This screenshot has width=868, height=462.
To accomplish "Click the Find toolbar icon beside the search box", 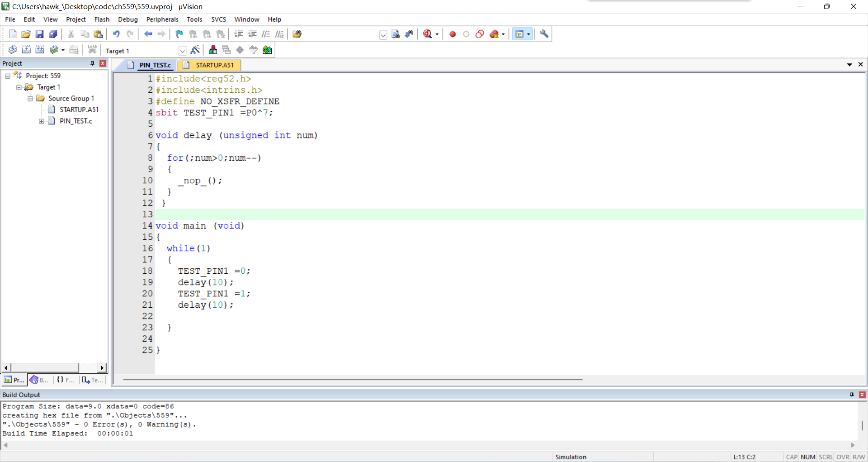I will [x=396, y=34].
